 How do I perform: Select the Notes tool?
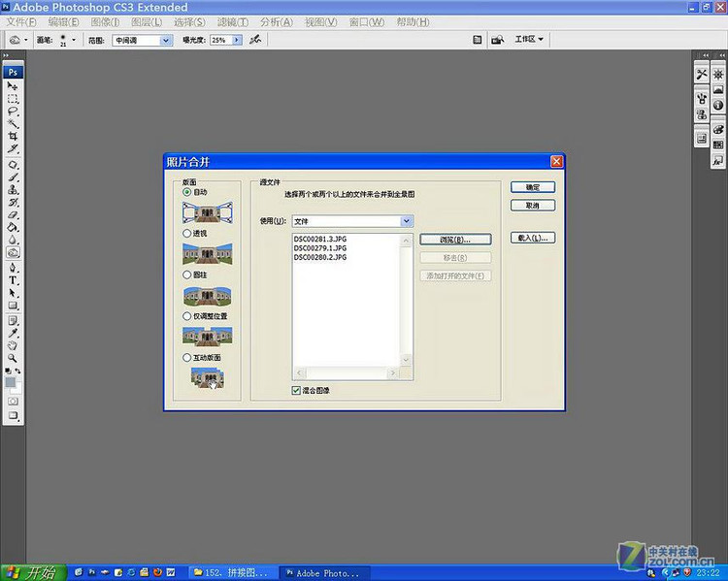(13, 321)
